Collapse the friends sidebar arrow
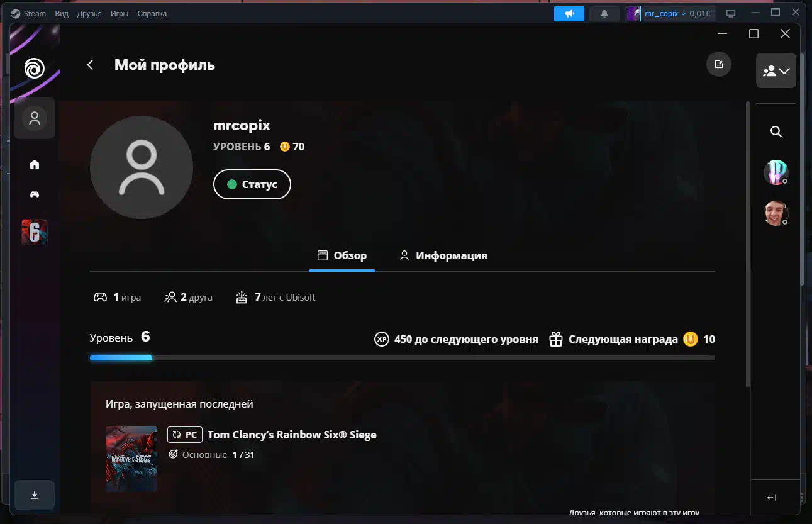Image resolution: width=812 pixels, height=524 pixels. pos(772,498)
